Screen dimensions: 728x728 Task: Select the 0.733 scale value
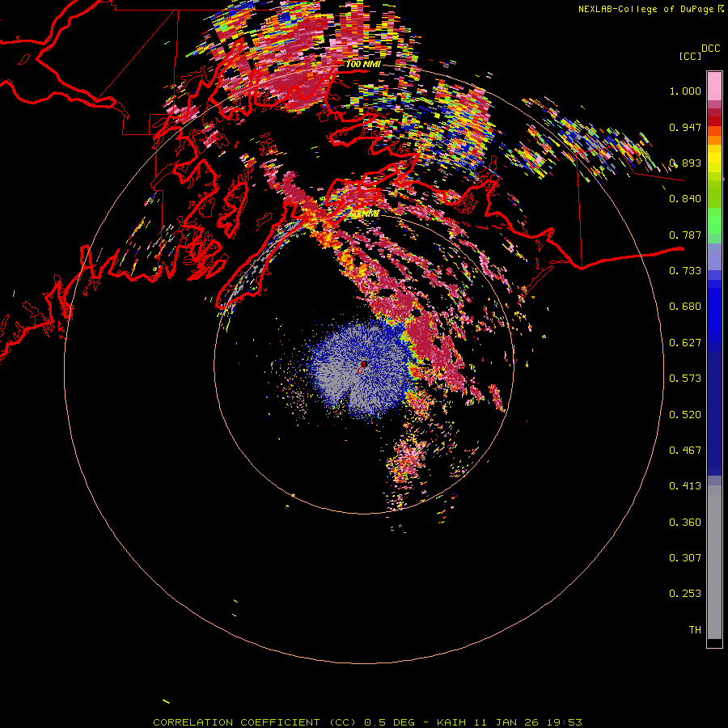tap(685, 271)
